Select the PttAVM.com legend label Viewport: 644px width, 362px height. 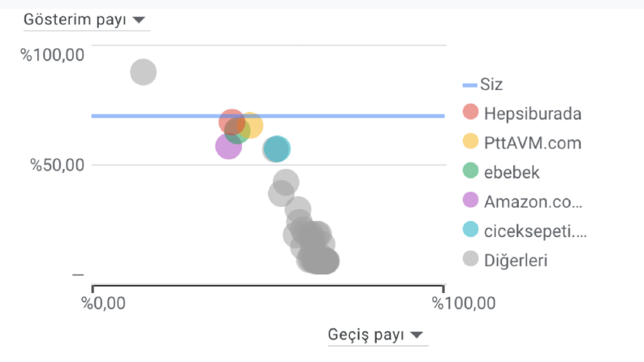532,143
